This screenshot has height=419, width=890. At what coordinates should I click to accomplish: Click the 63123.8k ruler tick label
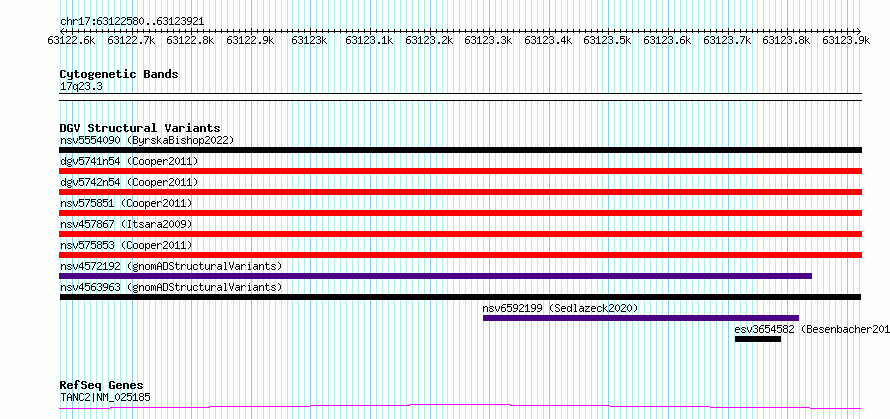[x=787, y=40]
